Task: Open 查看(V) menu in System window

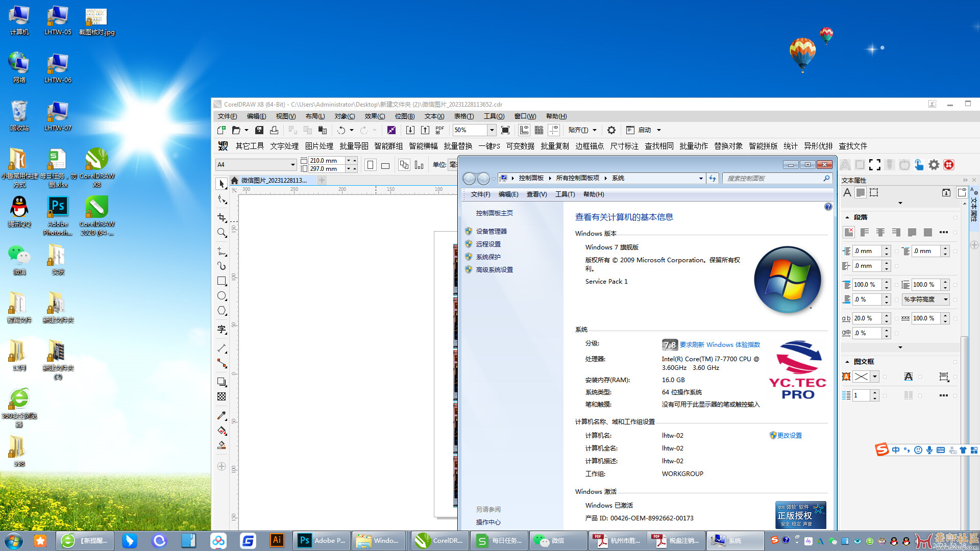Action: tap(536, 194)
